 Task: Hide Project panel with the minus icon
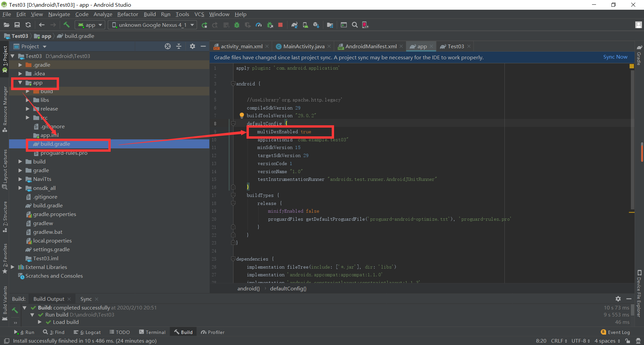point(203,46)
